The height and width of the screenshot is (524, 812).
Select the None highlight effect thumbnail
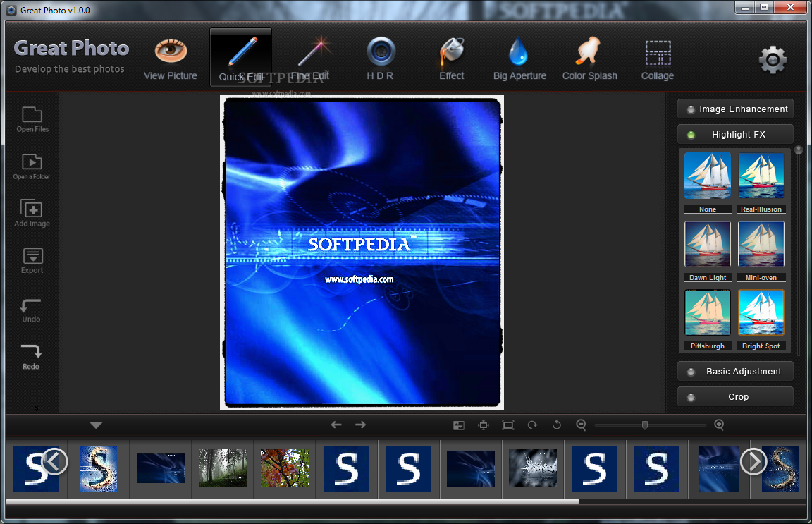coord(708,176)
